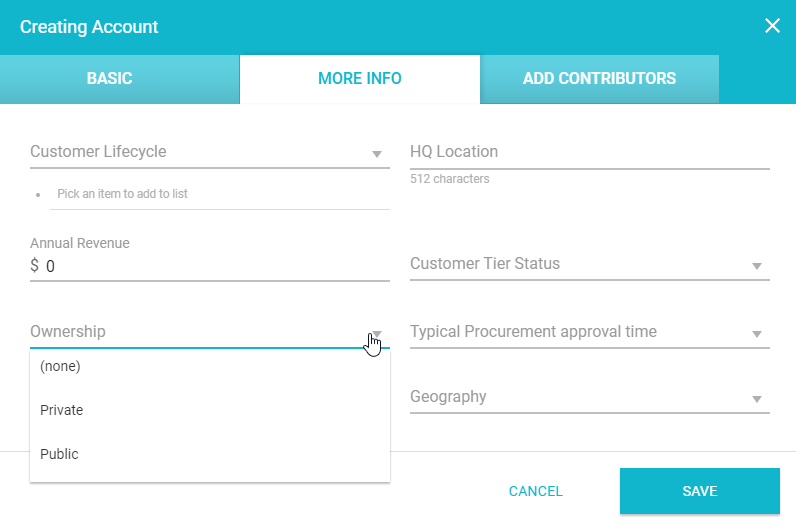Collapse the Ownership list via its arrow
The height and width of the screenshot is (528, 796).
click(377, 334)
